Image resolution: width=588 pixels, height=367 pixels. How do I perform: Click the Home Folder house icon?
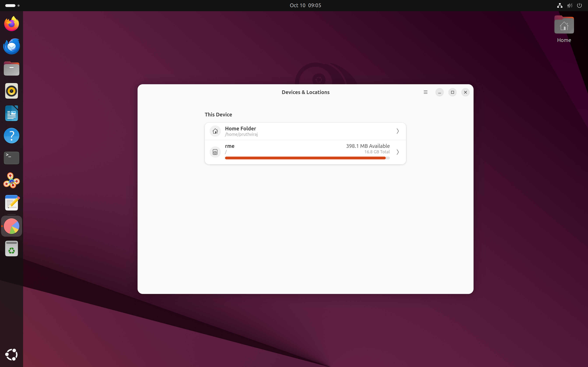215,131
